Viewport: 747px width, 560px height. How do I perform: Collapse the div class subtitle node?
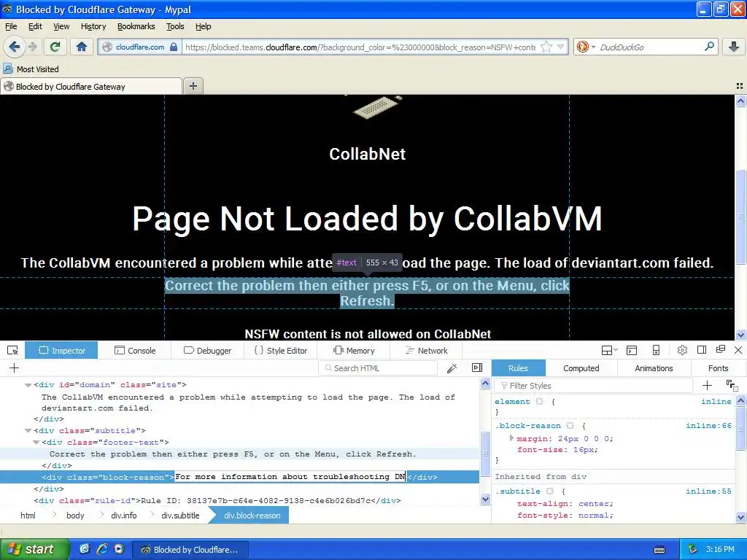(x=28, y=430)
